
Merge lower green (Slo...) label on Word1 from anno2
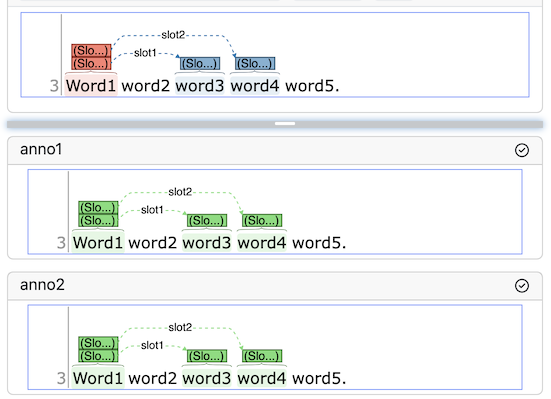coord(98,356)
